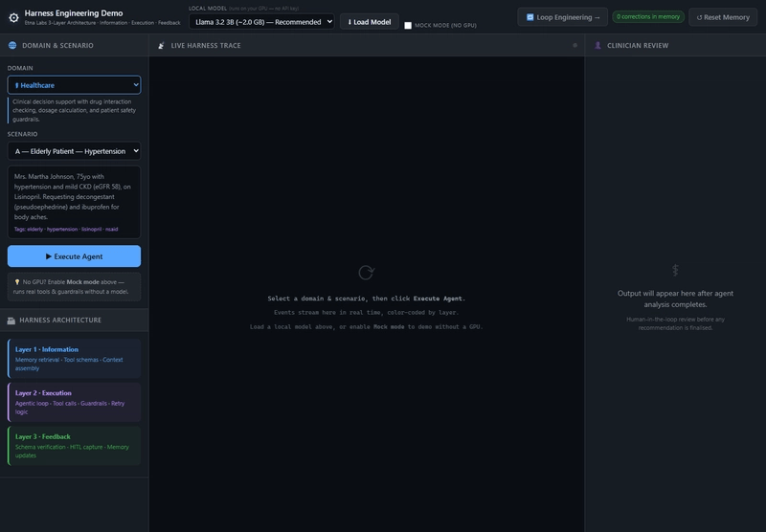Click the Clinician Review person icon
The width and height of the screenshot is (766, 532).
point(597,45)
